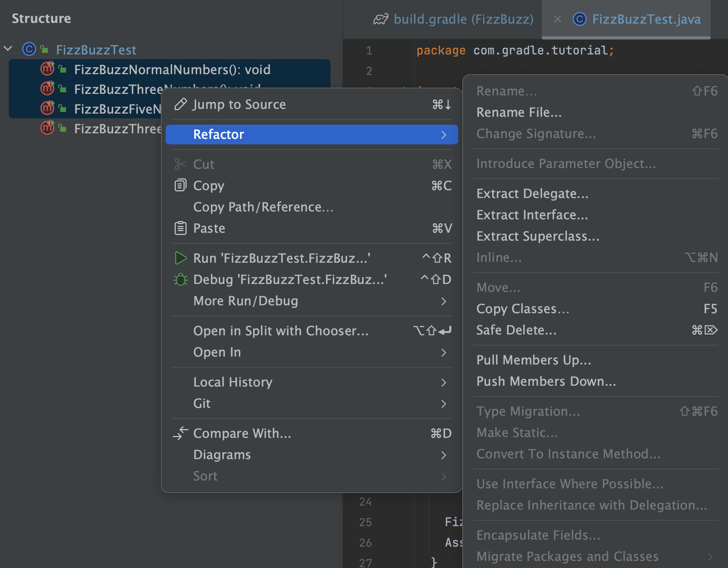Click the Gradle elephant icon on build.gradle tab
This screenshot has width=728, height=568.
tap(381, 19)
